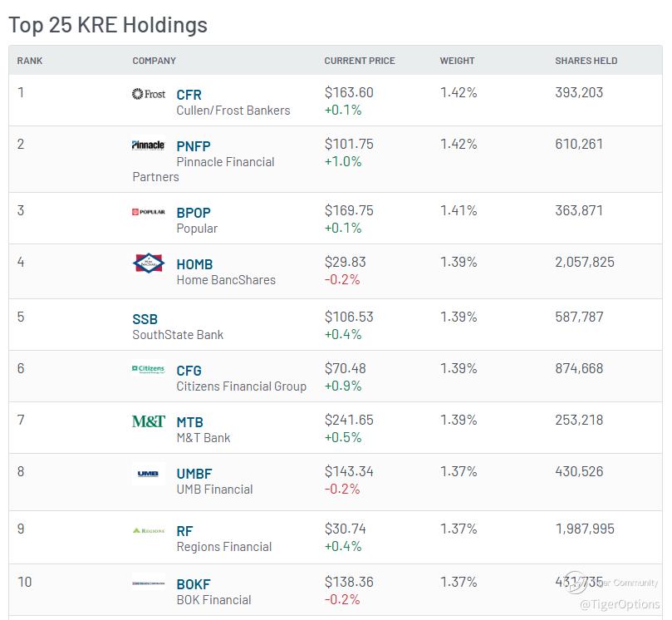The width and height of the screenshot is (672, 620).
Task: Sort by the Rank column header
Action: 30,61
